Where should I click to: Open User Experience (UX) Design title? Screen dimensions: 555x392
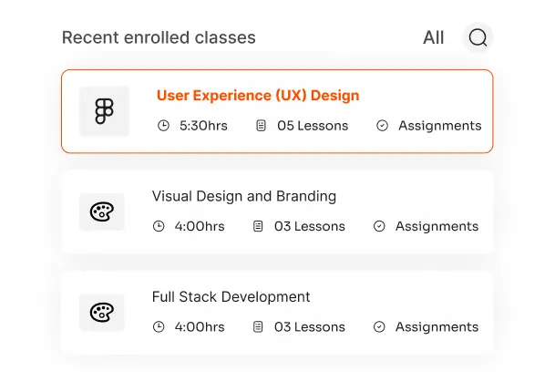click(x=258, y=96)
